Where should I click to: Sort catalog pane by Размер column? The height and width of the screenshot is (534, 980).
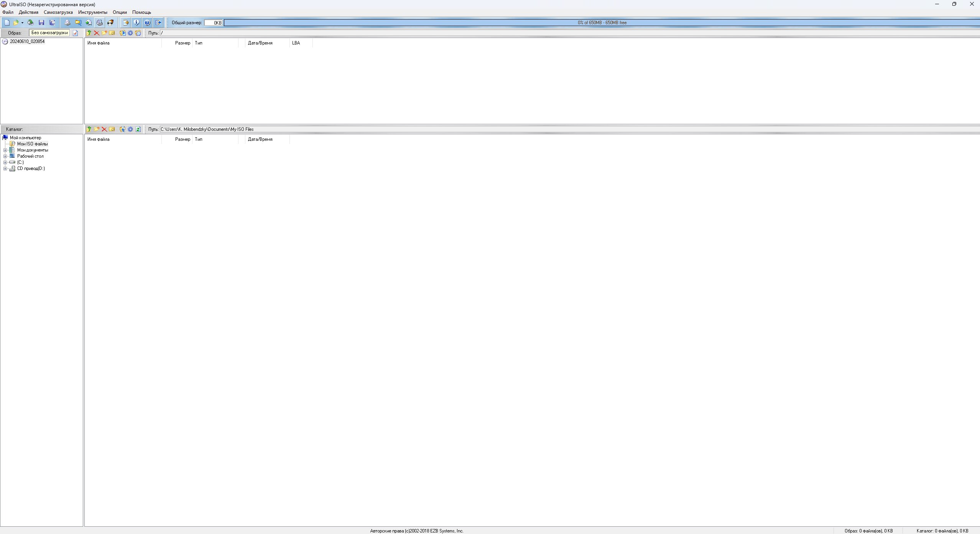coord(177,139)
